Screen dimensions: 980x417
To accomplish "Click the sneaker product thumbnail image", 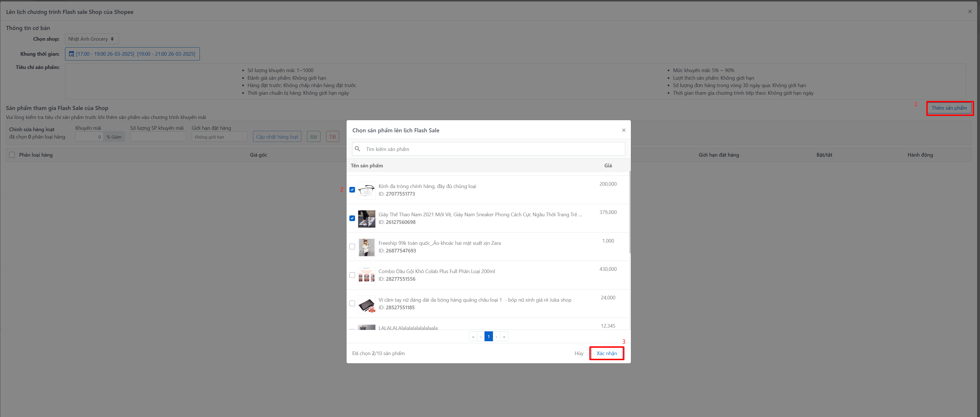I will pos(366,219).
